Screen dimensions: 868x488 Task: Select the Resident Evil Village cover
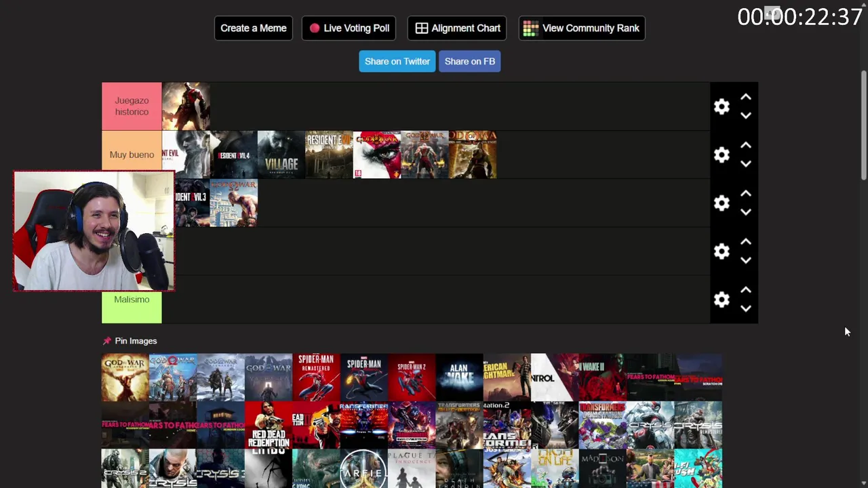click(281, 155)
